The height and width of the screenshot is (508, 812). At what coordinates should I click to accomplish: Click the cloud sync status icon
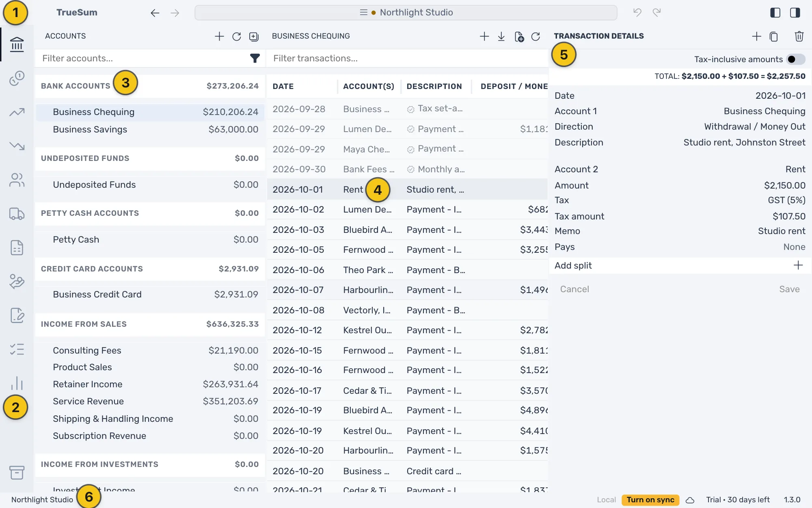[690, 500]
